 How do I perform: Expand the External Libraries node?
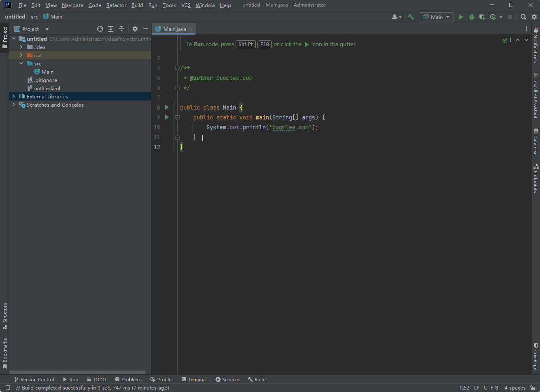click(x=14, y=96)
